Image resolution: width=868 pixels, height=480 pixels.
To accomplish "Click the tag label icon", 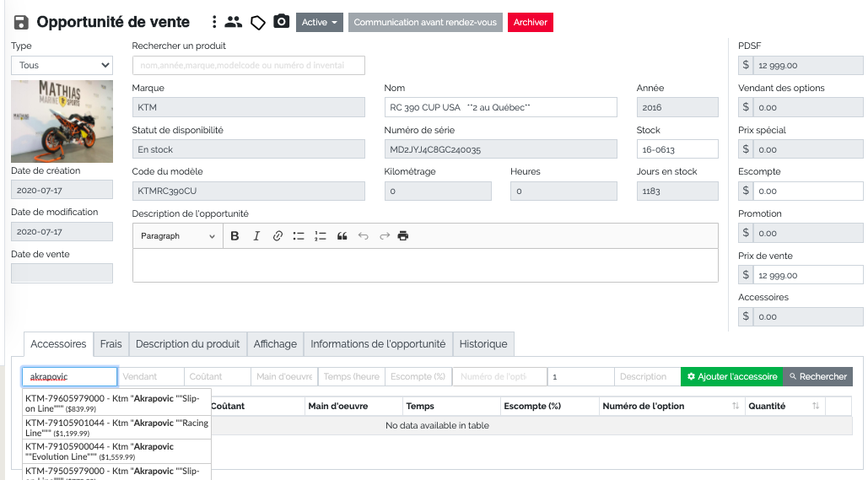I will pos(258,23).
